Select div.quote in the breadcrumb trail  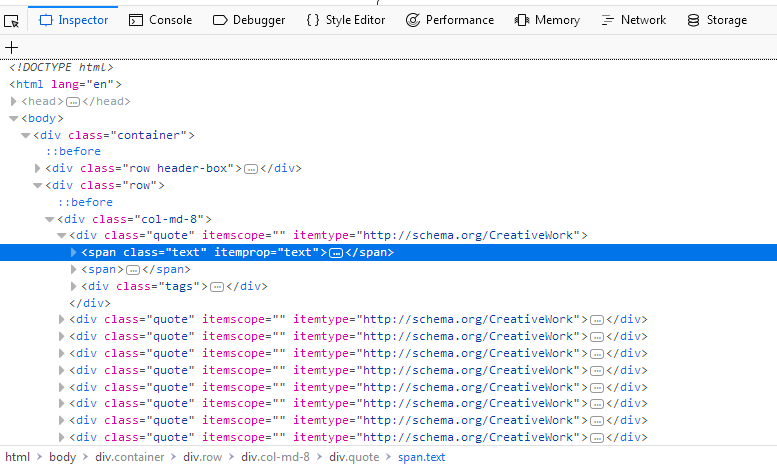353,457
